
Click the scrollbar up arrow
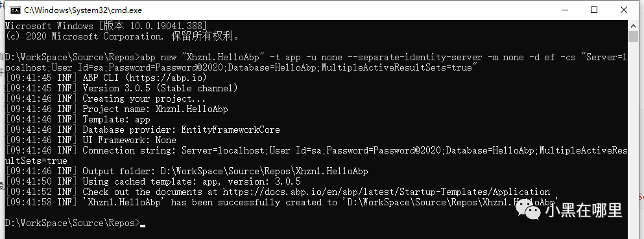(x=633, y=25)
